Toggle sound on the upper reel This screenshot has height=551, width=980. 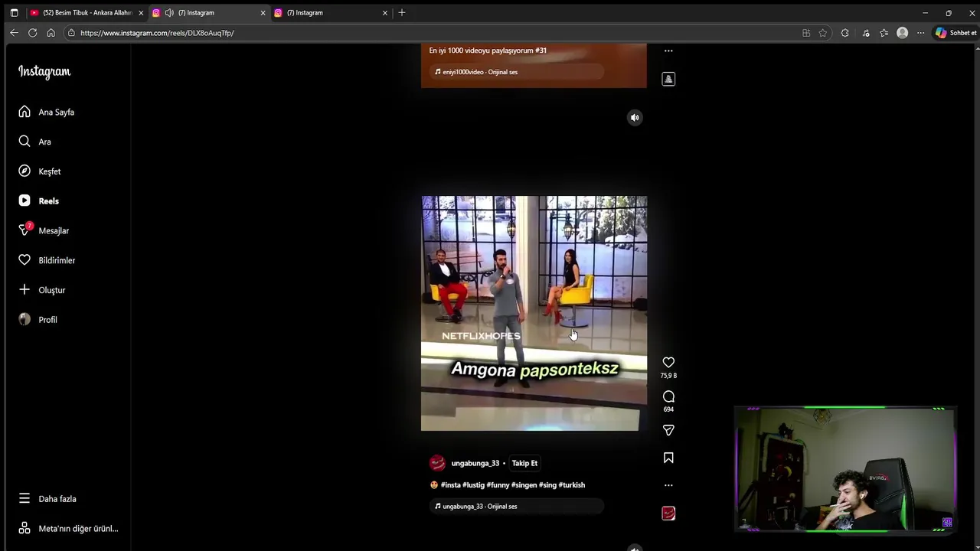pyautogui.click(x=635, y=118)
